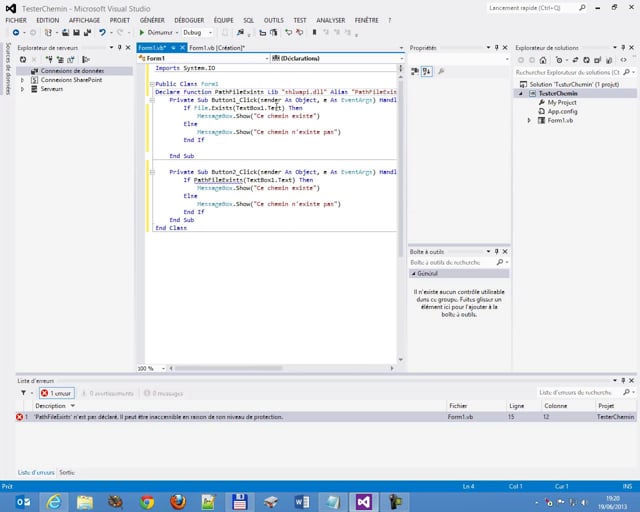Close the Form1.vb active tab
The image size is (640, 512).
point(182,48)
